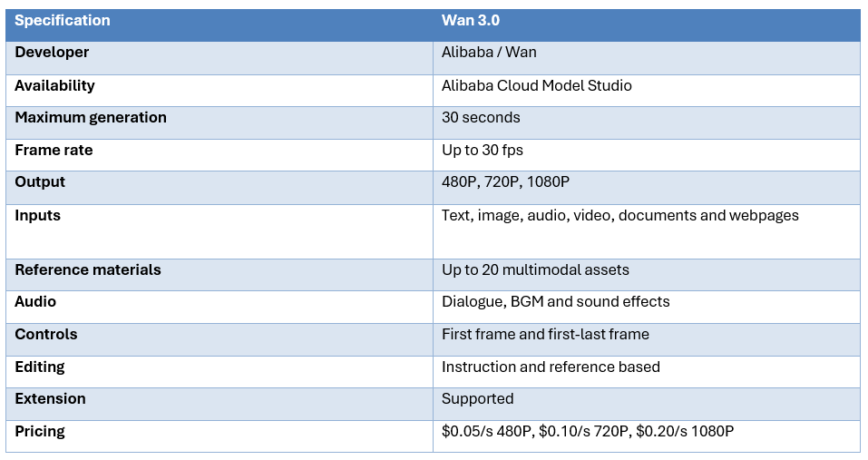Click the 'Wan 3.0' header cell
Screen dimensions: 868x460
[x=647, y=24]
